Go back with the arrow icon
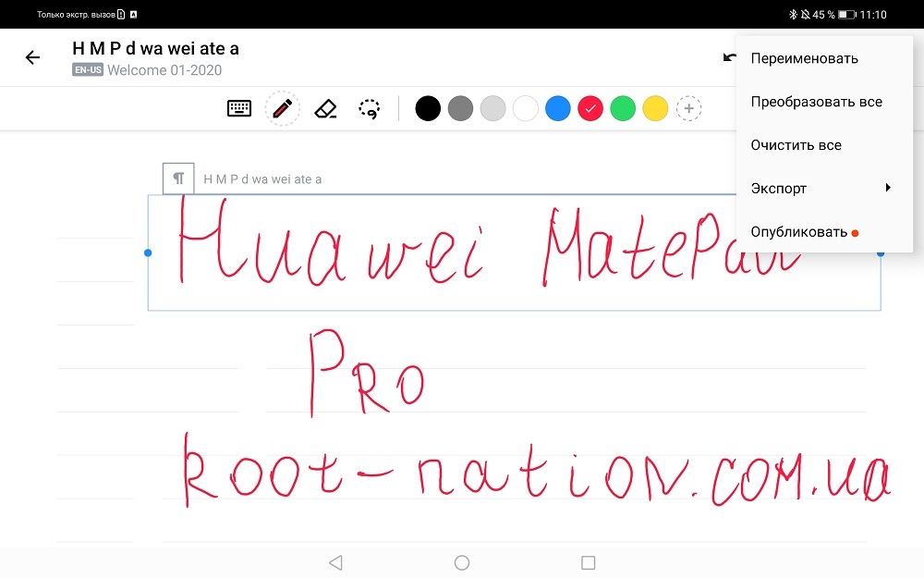Image resolution: width=924 pixels, height=578 pixels. point(33,57)
